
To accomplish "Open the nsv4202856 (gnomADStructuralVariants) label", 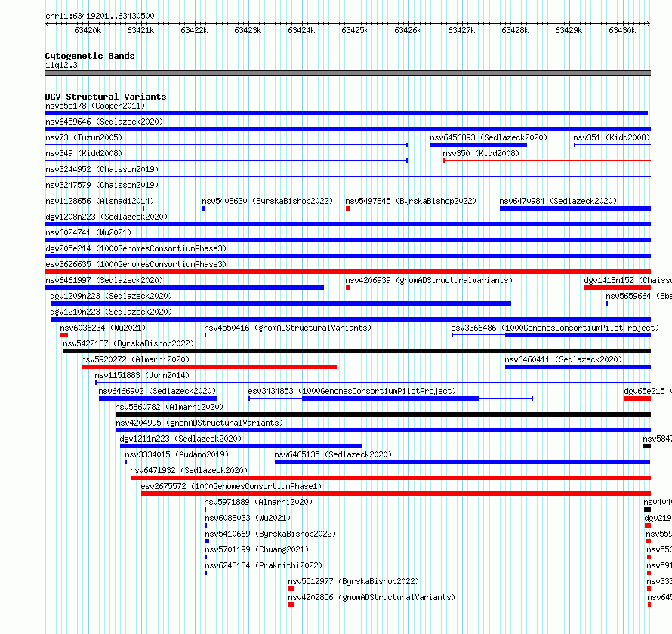I will point(371,597).
